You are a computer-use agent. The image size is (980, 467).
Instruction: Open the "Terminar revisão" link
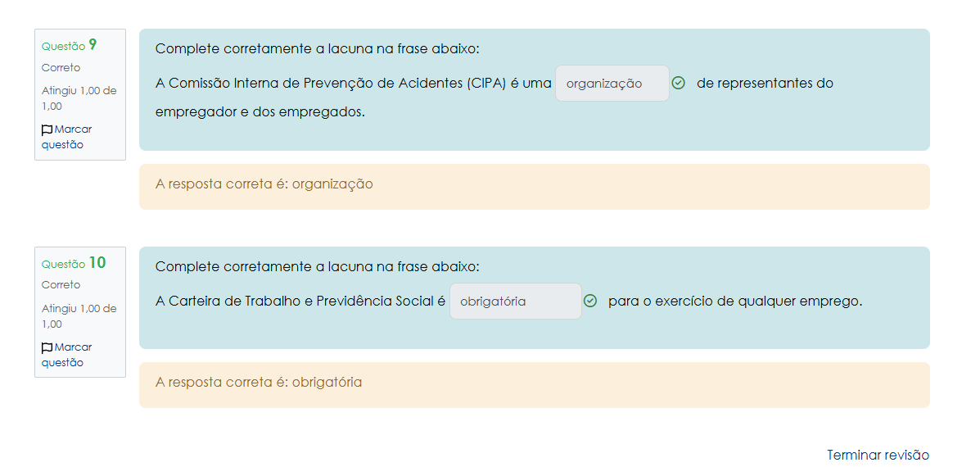(878, 455)
